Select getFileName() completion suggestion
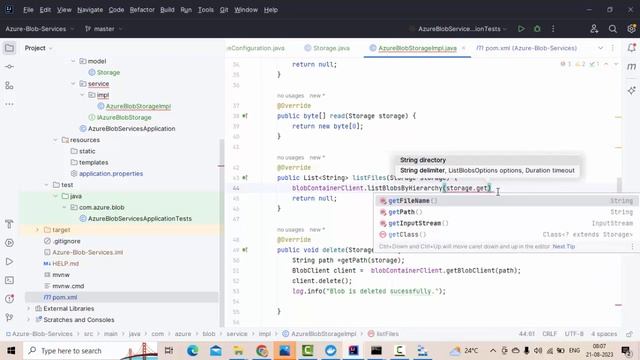This screenshot has height=360, width=640. [x=506, y=201]
